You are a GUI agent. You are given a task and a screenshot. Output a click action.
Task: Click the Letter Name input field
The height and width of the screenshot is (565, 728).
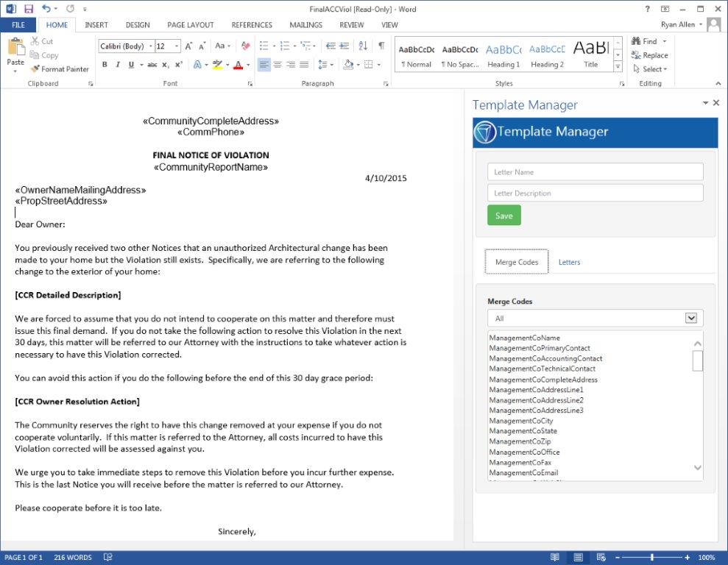click(x=596, y=171)
